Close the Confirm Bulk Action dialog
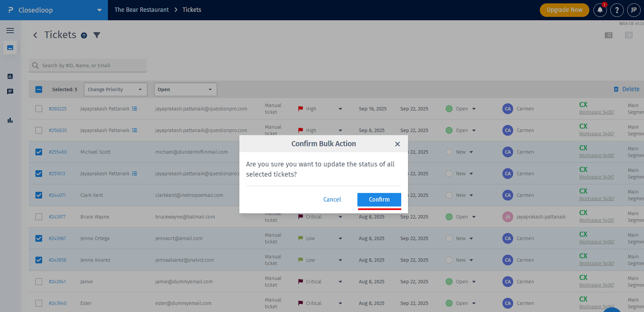The height and width of the screenshot is (312, 644). coord(397,144)
